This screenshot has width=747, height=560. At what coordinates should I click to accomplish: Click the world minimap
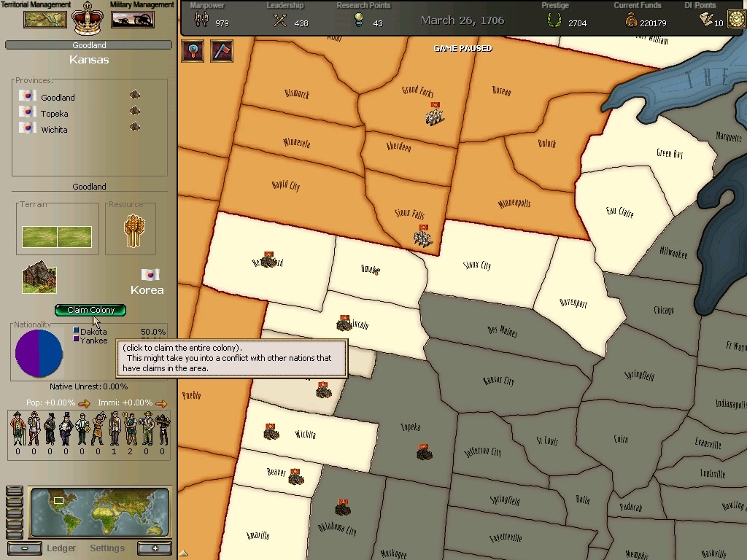tap(99, 512)
